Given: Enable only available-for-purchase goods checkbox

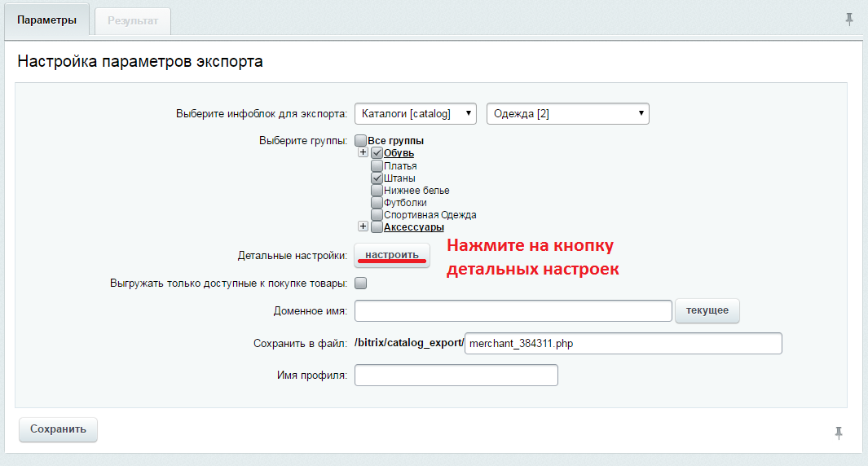Looking at the screenshot, I should pyautogui.click(x=361, y=284).
